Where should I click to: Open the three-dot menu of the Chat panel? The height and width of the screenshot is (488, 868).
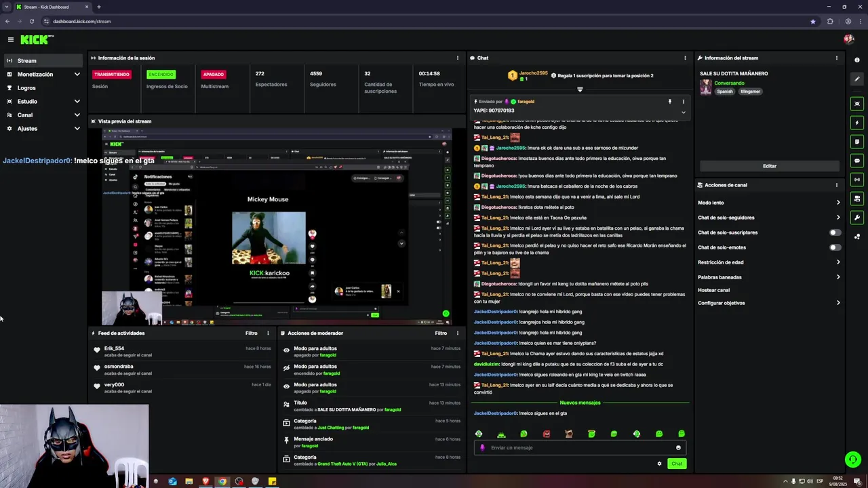pos(685,58)
